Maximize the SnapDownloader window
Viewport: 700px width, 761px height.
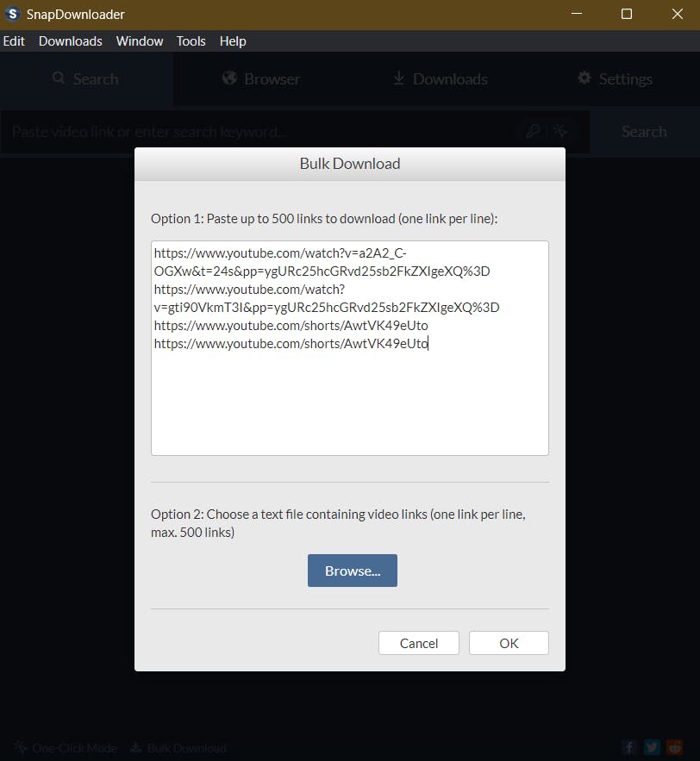pyautogui.click(x=627, y=14)
